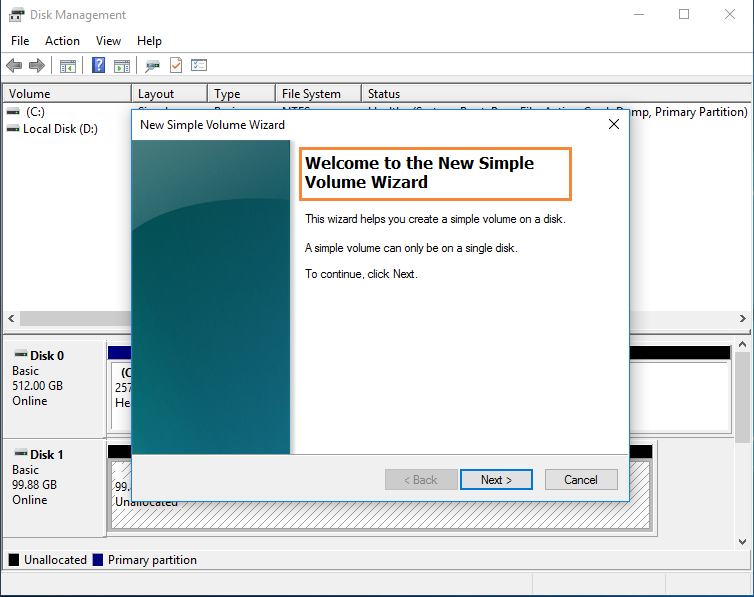Select the Disk 0 drive icon
Image resolution: width=754 pixels, height=597 pixels.
(x=21, y=355)
